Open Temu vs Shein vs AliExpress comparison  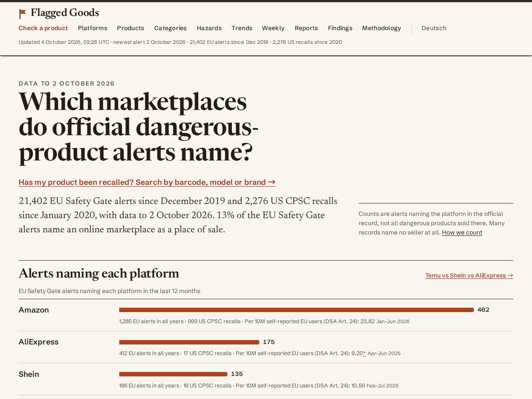(x=469, y=275)
